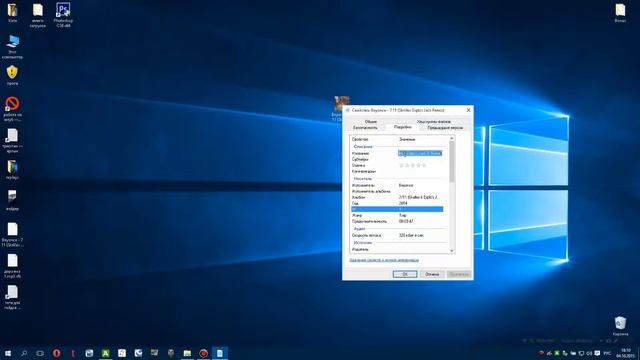The image size is (640, 360).
Task: Click active blue document taskbar button
Action: click(x=220, y=353)
